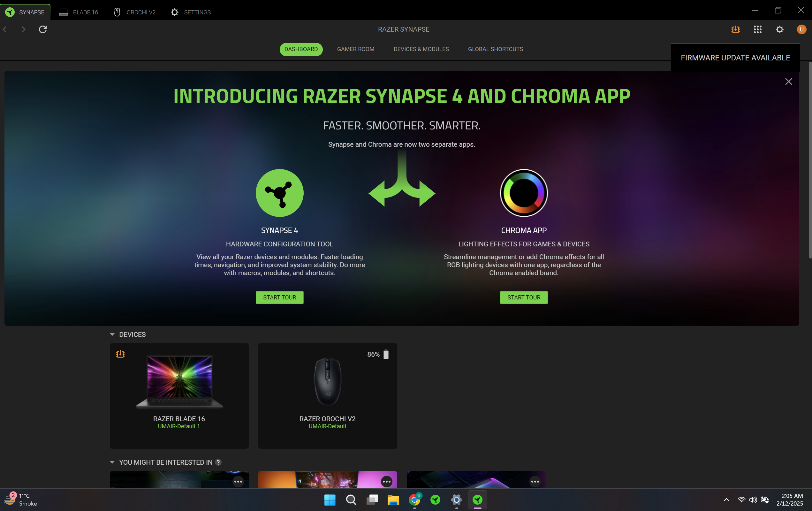
Task: Open the orange U user profile avatar
Action: tap(801, 30)
